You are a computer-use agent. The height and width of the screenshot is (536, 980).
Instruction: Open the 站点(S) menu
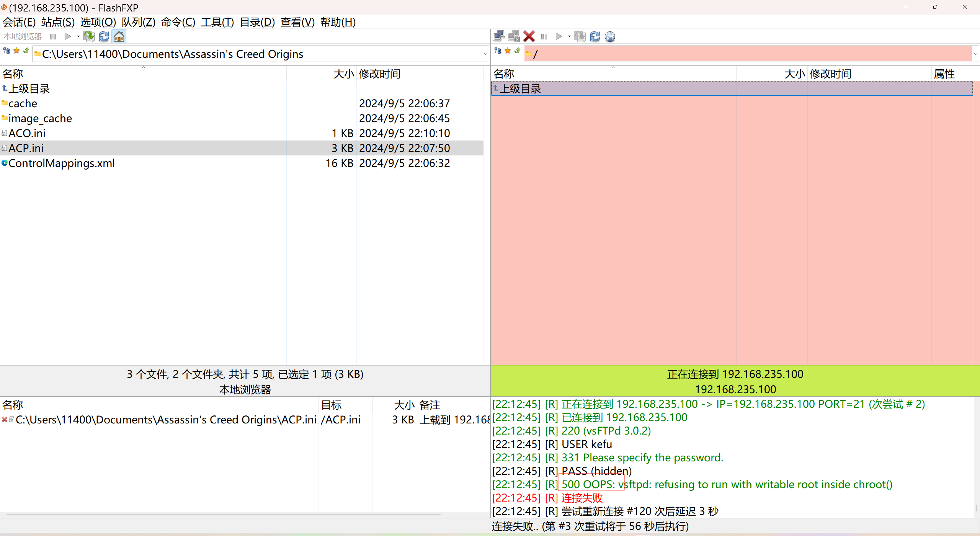coord(58,22)
